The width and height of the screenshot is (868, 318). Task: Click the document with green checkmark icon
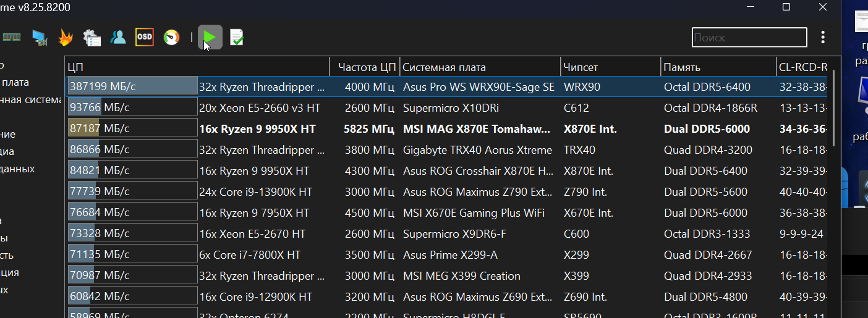[236, 38]
